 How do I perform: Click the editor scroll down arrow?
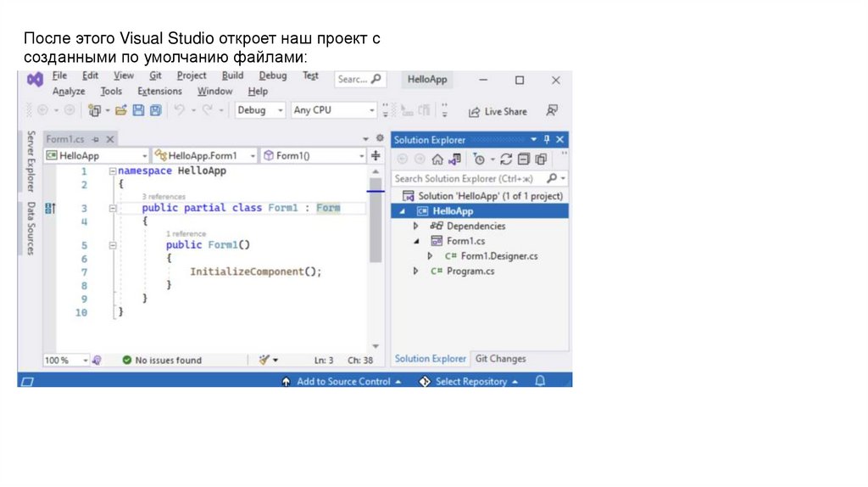[376, 345]
